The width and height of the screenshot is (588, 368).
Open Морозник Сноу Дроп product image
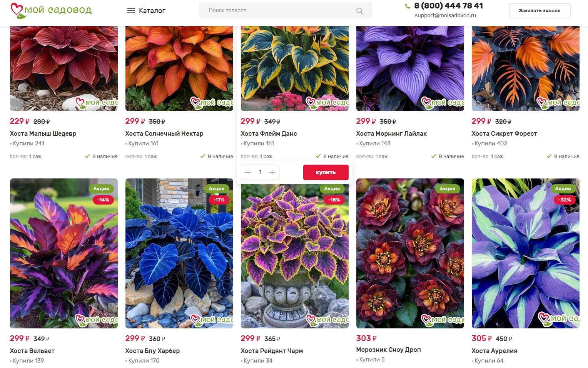pyautogui.click(x=410, y=253)
